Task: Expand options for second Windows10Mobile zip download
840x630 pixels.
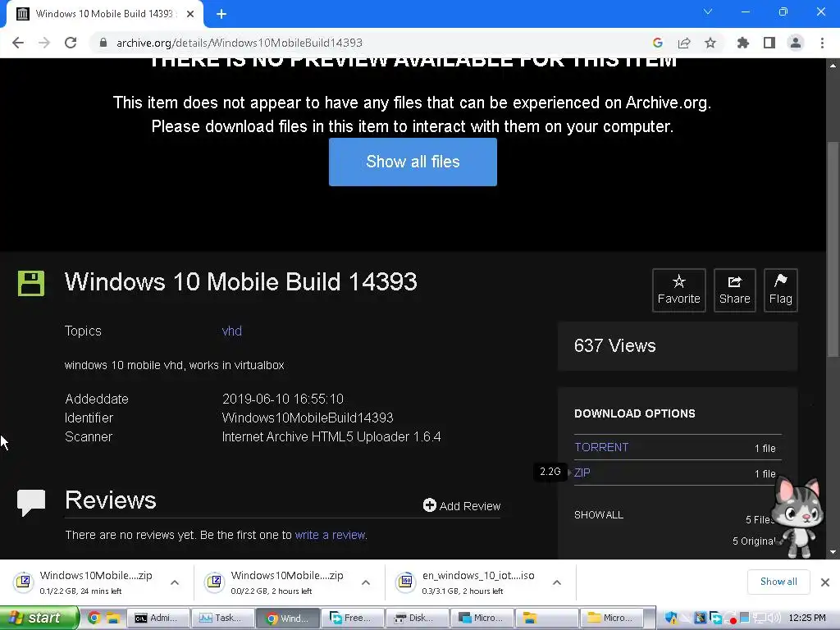Action: click(366, 582)
